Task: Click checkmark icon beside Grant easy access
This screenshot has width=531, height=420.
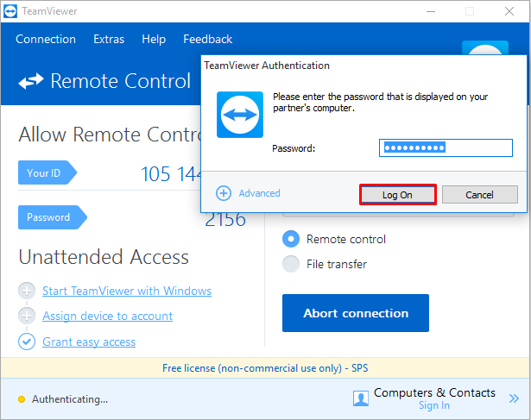Action: coord(27,342)
